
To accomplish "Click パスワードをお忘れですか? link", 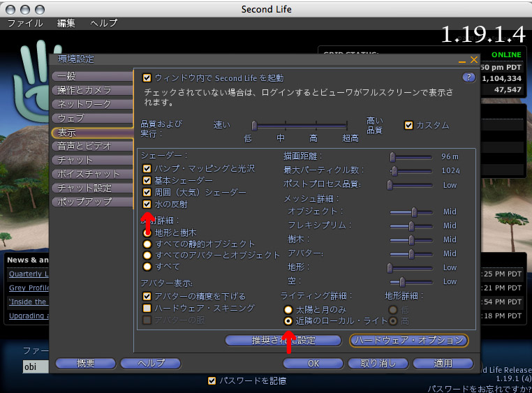I will point(480,389).
